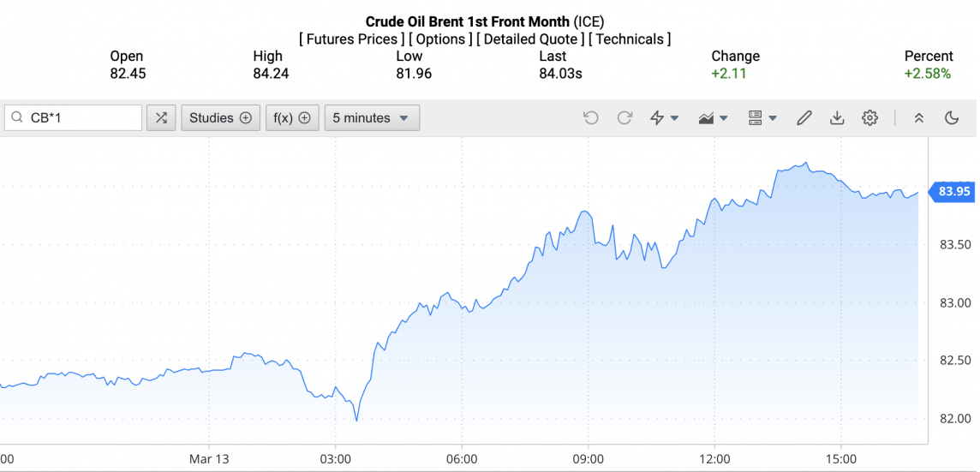Open the templates layout dropdown
Image resolution: width=980 pixels, height=472 pixels.
coord(762,118)
